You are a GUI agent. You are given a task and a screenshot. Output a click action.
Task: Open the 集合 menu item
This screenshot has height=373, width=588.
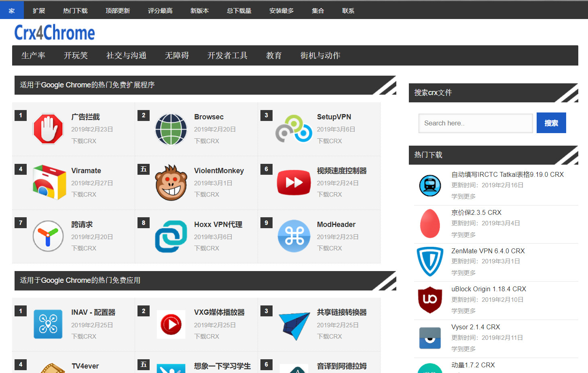pyautogui.click(x=318, y=11)
